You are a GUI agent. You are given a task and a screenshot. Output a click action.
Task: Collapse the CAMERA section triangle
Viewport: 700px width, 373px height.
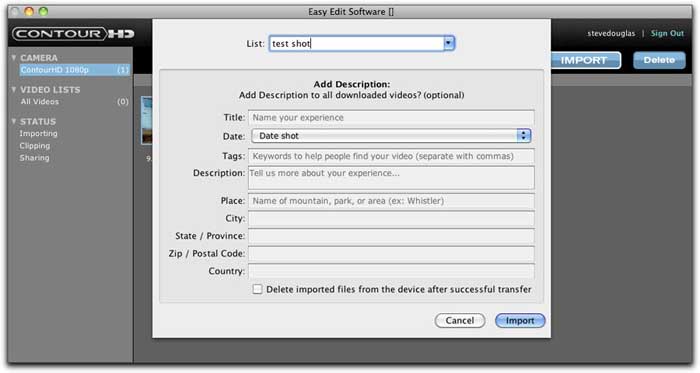[14, 58]
